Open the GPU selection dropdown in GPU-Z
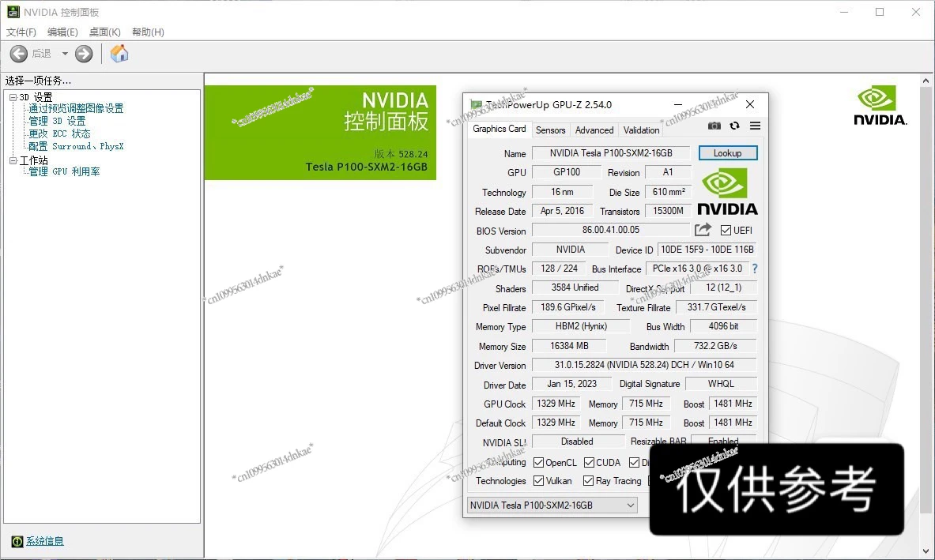The image size is (935, 560). pos(552,506)
